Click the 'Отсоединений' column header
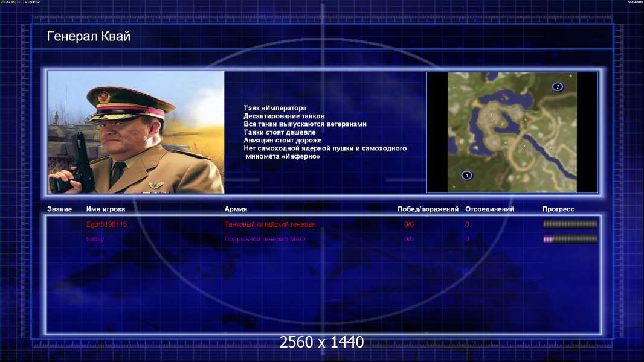Image resolution: width=644 pixels, height=362 pixels. pos(489,209)
